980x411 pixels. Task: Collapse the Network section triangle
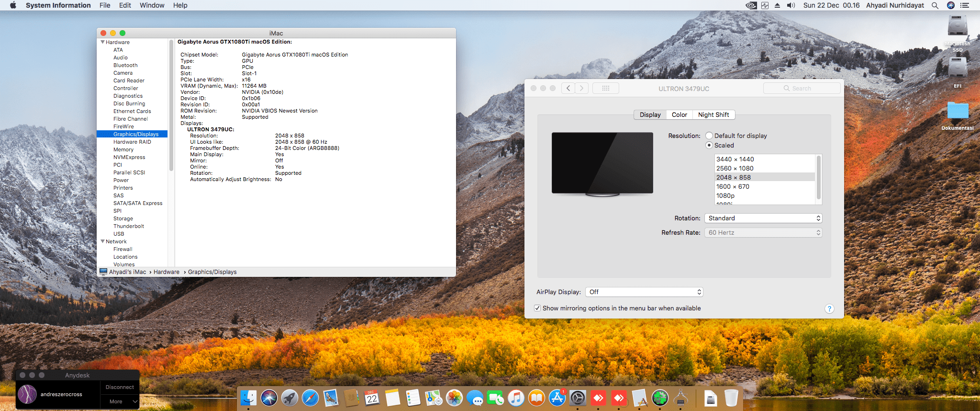pyautogui.click(x=102, y=241)
